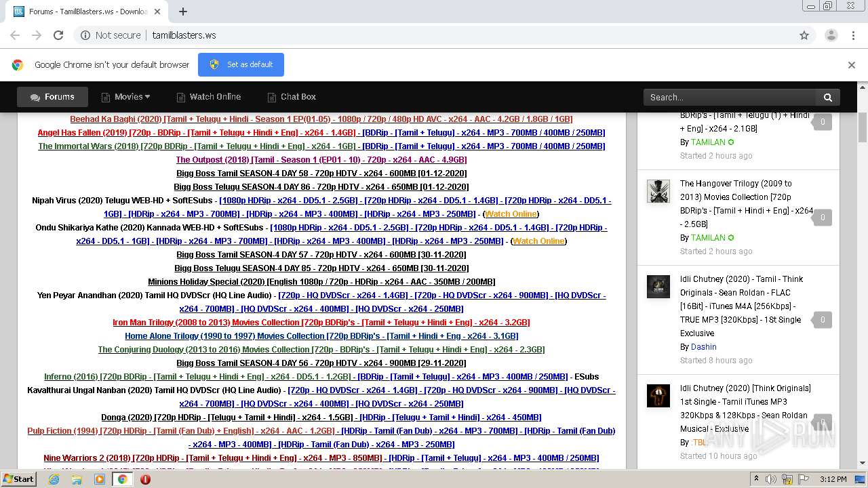Open Nine Warriors 2 (2018) 720p link

[214, 457]
